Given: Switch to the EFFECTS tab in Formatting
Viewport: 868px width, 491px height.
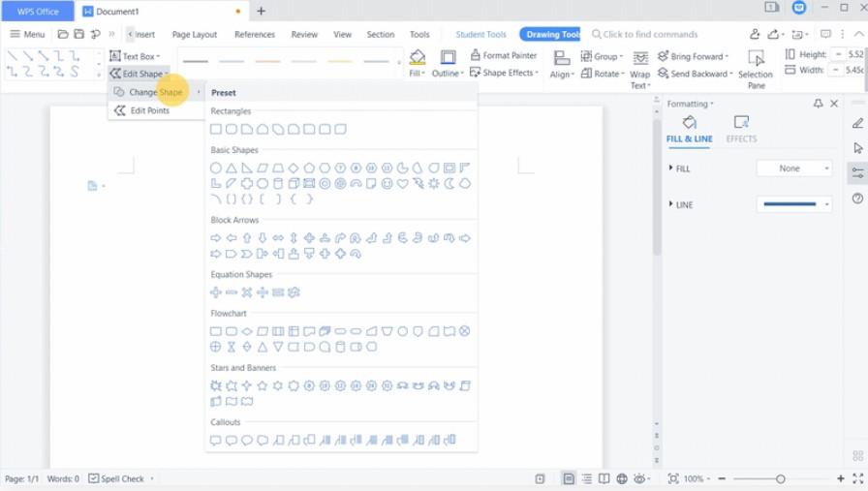Looking at the screenshot, I should click(741, 130).
